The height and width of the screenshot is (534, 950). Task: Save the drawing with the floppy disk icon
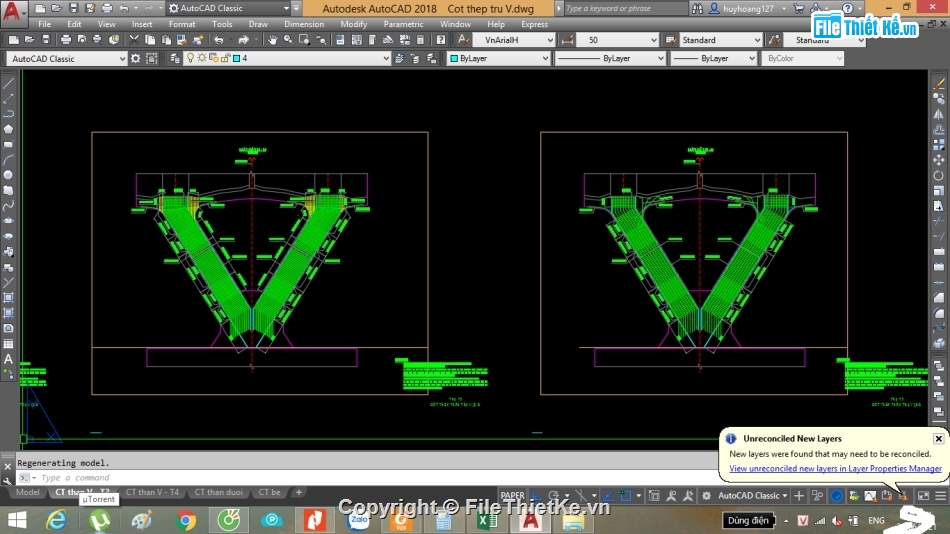(45, 40)
